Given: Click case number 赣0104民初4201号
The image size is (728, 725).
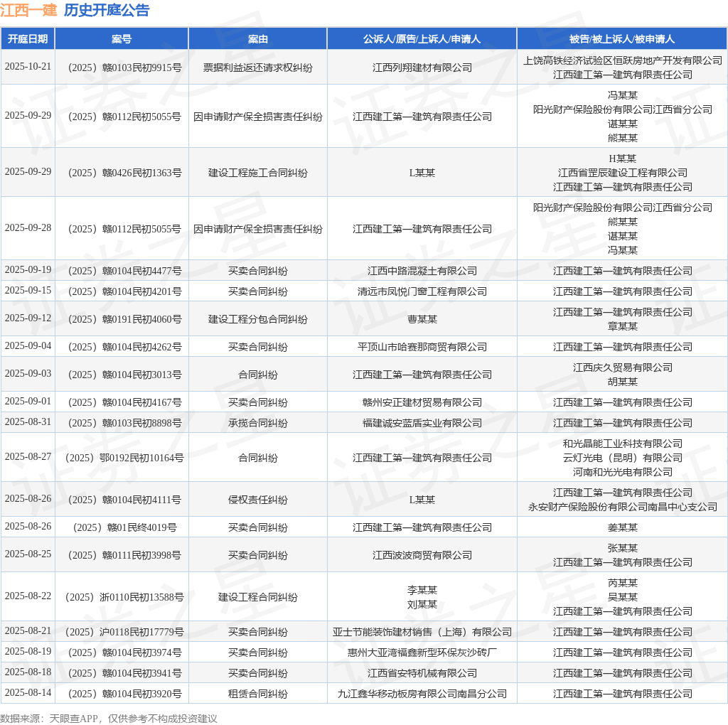Looking at the screenshot, I should (x=125, y=291).
